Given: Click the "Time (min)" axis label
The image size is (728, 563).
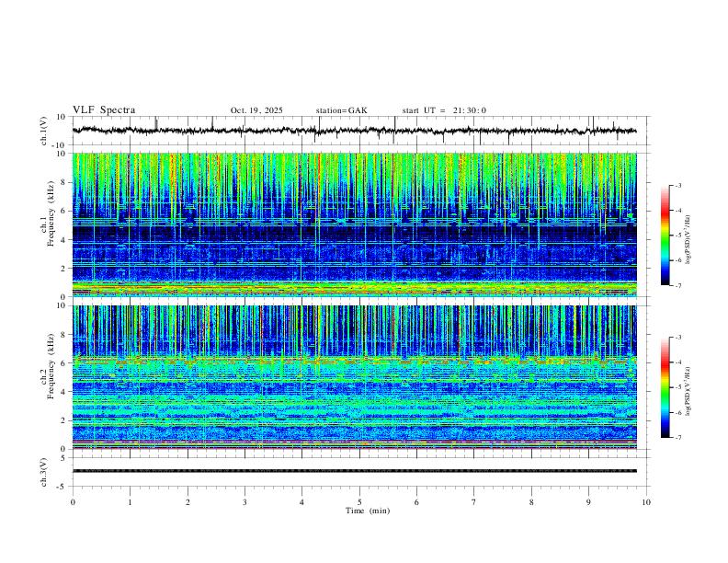Looking at the screenshot, I should click(368, 511).
